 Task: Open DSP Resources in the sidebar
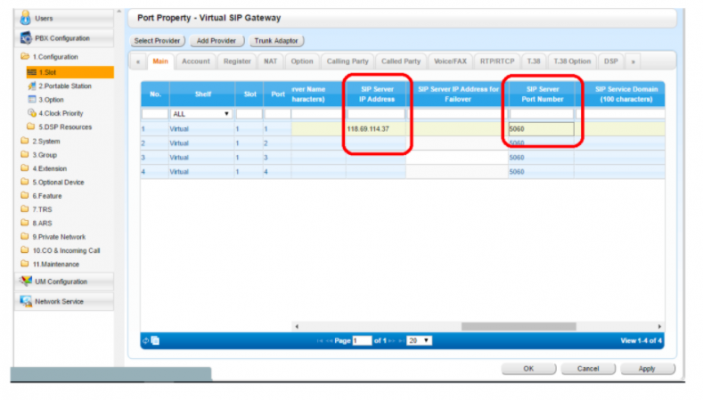click(x=31, y=128)
